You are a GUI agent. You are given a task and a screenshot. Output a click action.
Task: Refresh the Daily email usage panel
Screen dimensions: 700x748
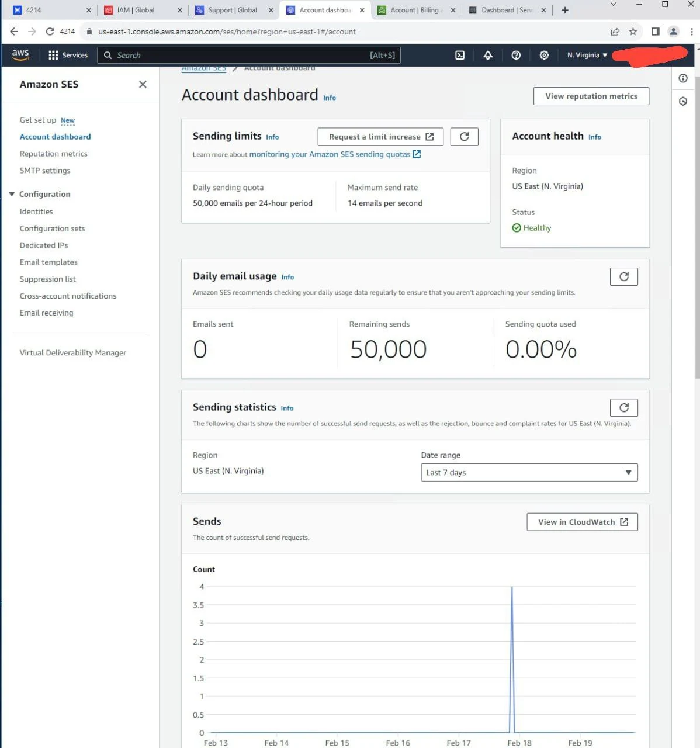click(x=624, y=277)
